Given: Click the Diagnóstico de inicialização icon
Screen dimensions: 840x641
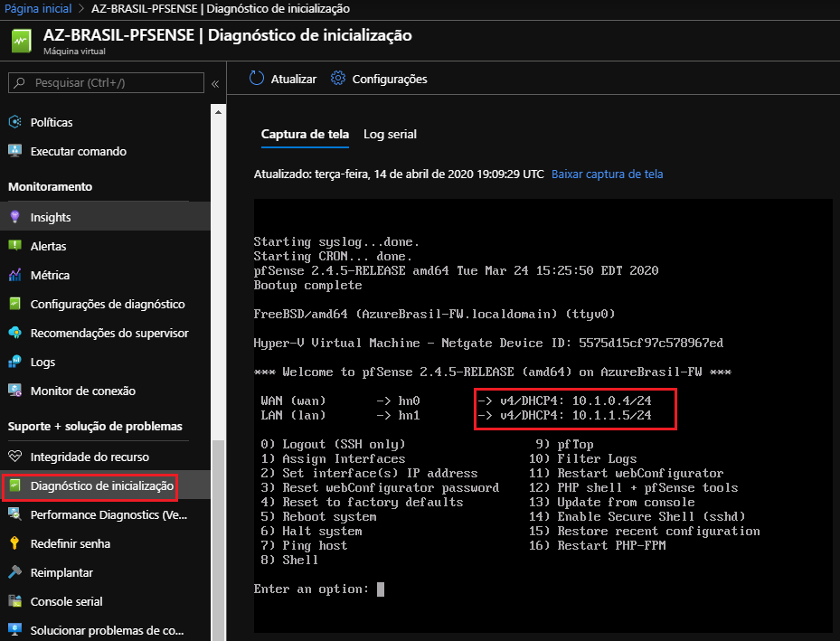Looking at the screenshot, I should (15, 485).
